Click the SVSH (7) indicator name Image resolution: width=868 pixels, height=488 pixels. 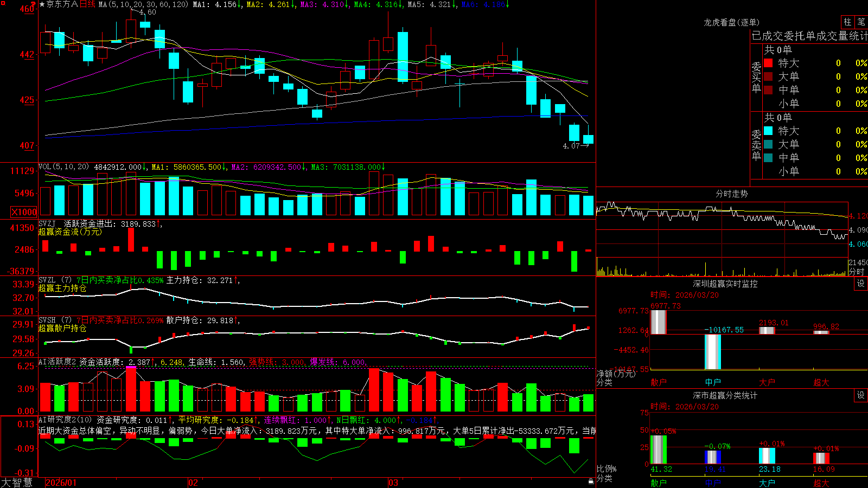55,320
